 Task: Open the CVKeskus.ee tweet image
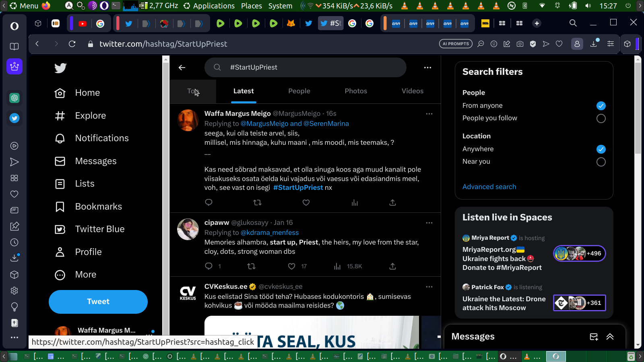click(312, 332)
